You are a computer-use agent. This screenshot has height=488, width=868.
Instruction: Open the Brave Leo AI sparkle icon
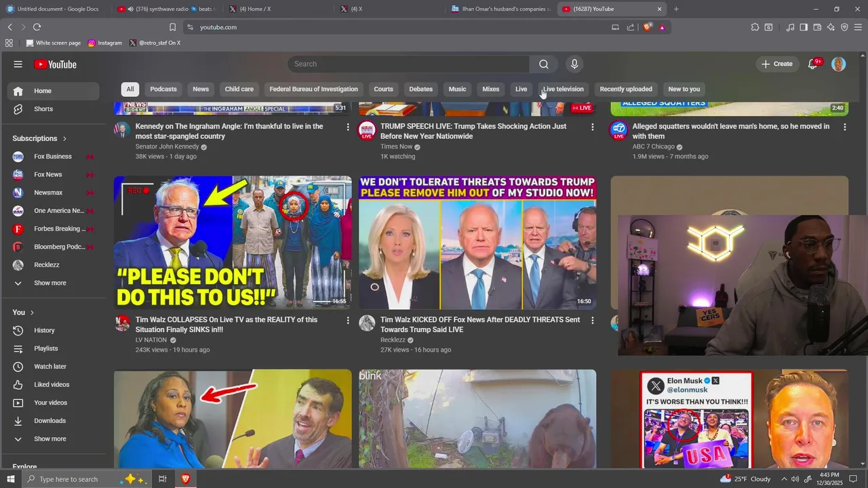click(831, 27)
